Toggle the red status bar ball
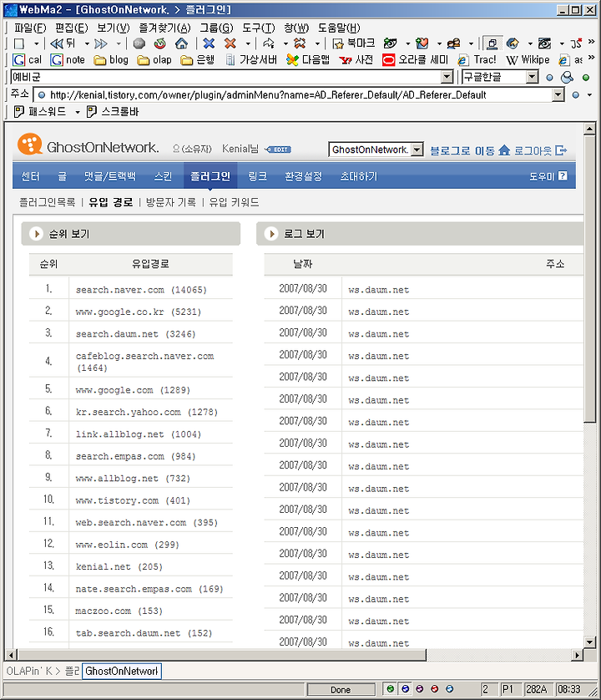Image resolution: width=601 pixels, height=700 pixels. pyautogui.click(x=435, y=689)
